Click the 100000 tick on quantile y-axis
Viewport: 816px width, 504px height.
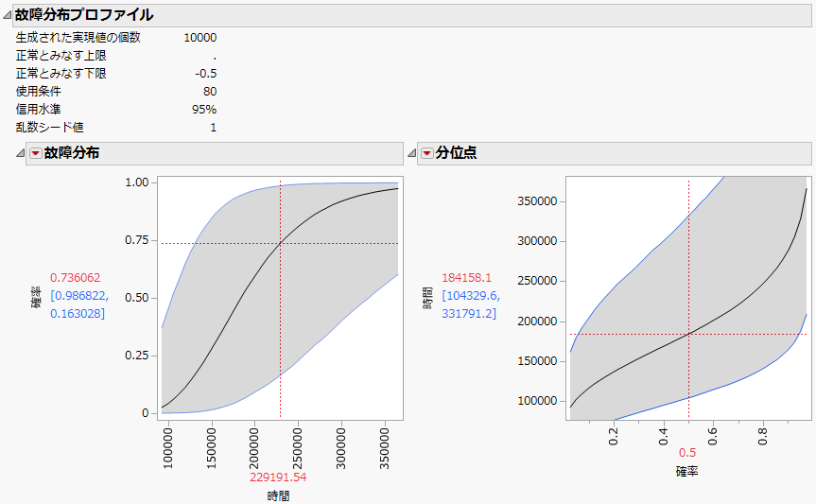click(537, 401)
